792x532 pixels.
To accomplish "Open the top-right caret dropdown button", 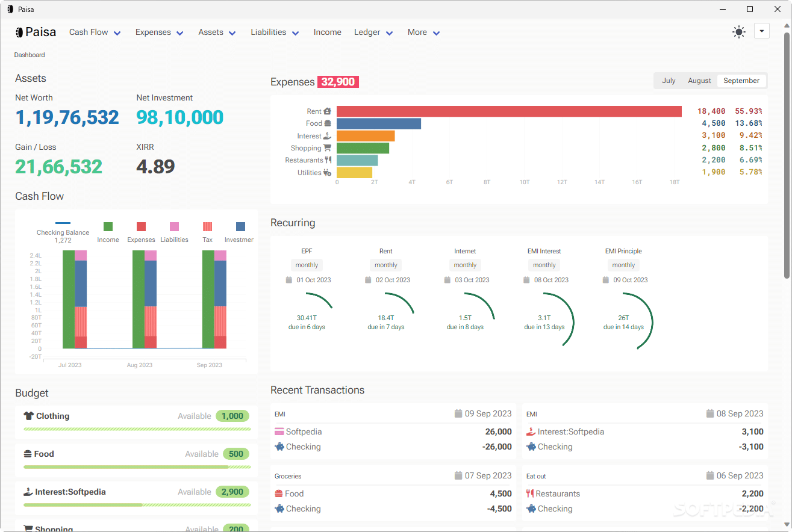I will pyautogui.click(x=762, y=31).
